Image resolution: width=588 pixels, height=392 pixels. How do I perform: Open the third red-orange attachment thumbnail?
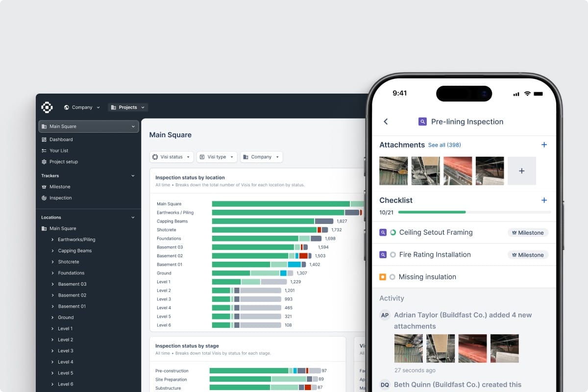pyautogui.click(x=458, y=171)
